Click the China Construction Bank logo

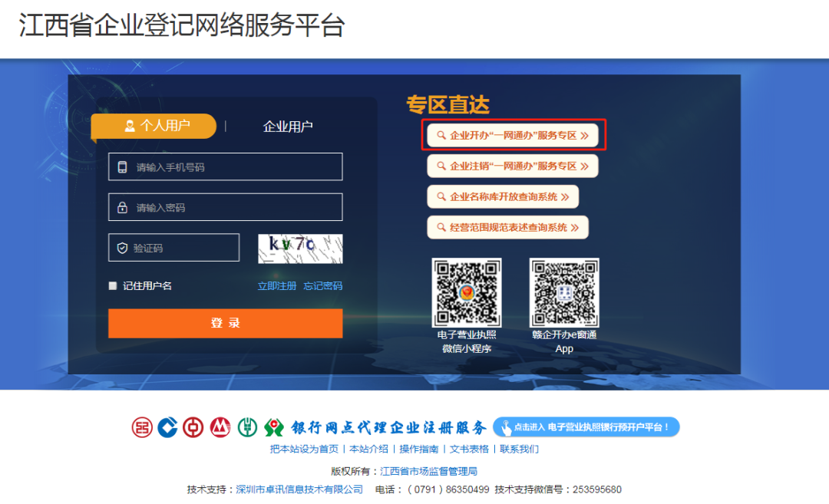coord(167,427)
